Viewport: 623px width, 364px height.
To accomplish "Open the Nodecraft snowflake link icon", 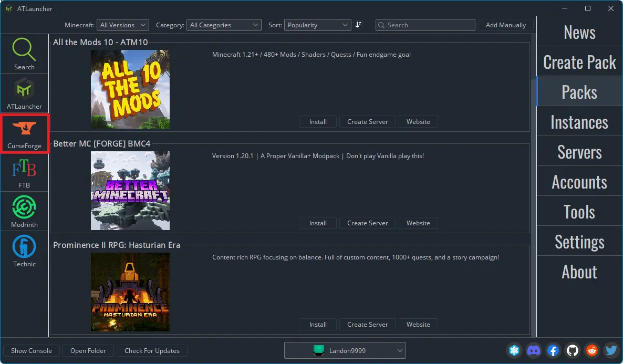I will pyautogui.click(x=514, y=350).
